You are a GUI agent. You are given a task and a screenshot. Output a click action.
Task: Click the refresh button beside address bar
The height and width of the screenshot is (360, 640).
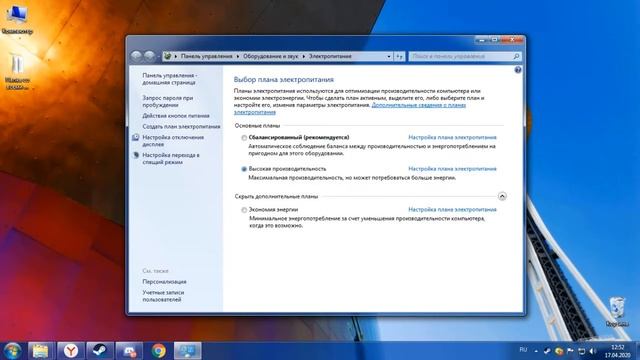400,56
